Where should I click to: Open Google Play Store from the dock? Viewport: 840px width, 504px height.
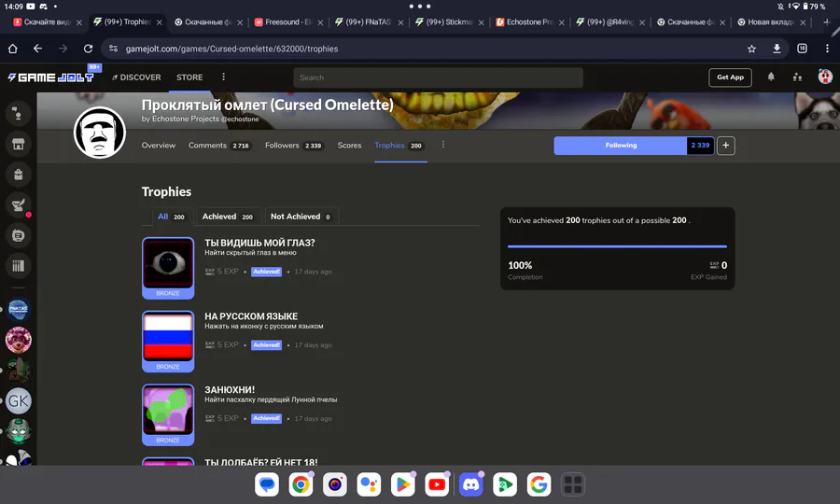pos(403,484)
